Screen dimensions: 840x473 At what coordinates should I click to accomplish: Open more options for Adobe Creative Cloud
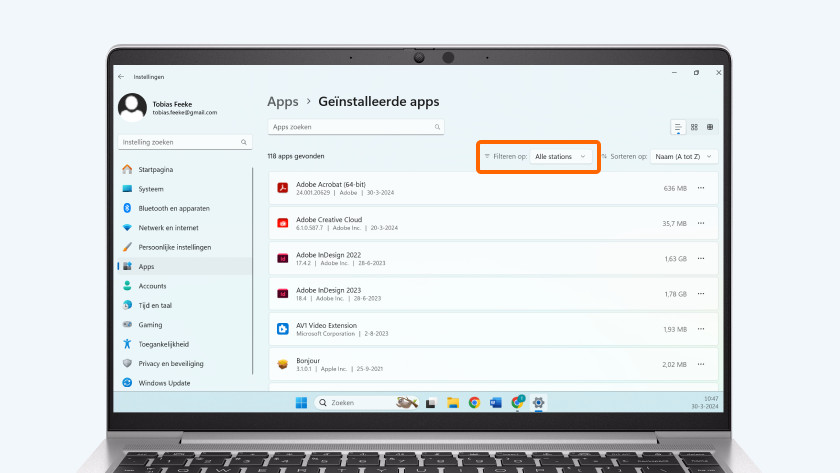(701, 223)
